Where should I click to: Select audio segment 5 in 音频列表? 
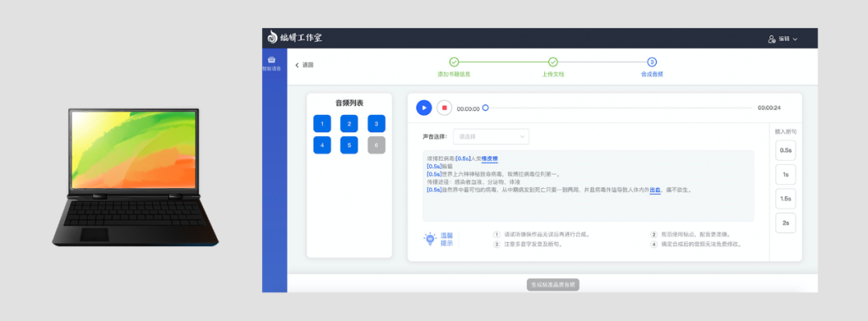click(349, 146)
